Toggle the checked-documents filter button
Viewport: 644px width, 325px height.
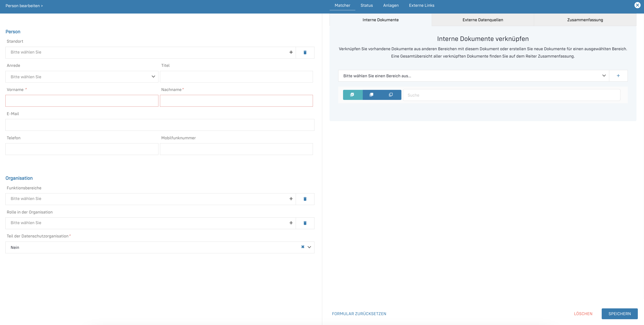352,95
